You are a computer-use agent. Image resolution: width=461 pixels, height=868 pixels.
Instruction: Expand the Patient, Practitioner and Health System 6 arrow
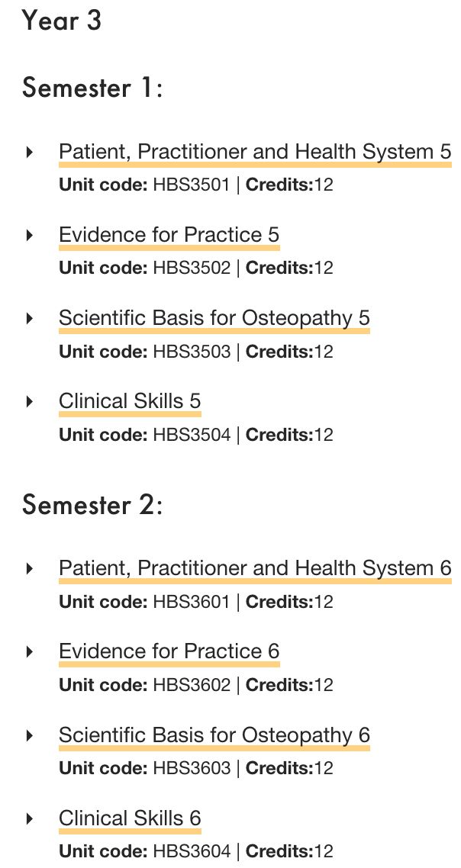point(30,568)
